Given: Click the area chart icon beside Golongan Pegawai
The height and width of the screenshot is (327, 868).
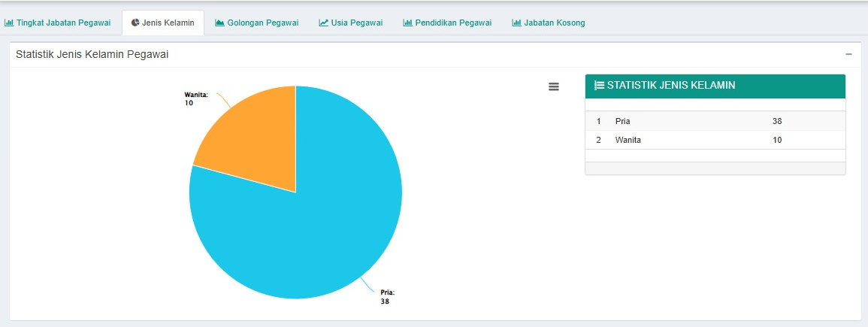Looking at the screenshot, I should click(219, 23).
